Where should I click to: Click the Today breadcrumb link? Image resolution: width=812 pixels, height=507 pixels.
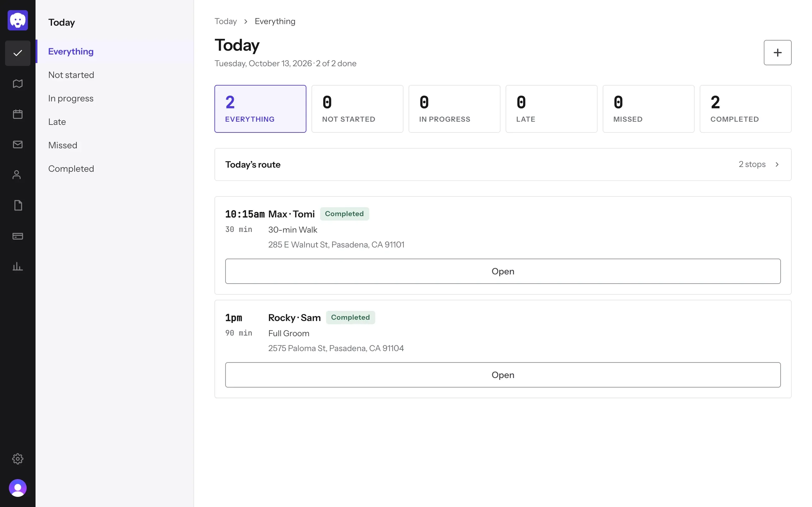point(226,22)
